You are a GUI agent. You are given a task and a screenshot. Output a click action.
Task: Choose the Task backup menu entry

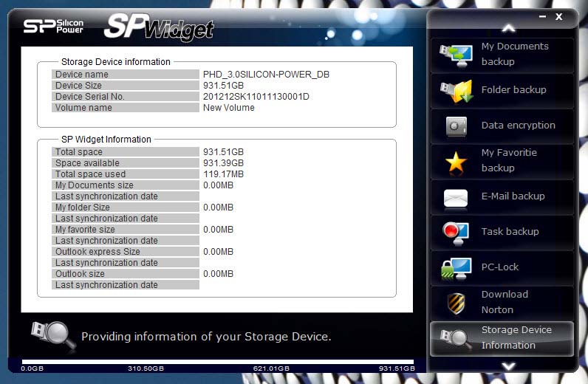[x=510, y=232]
